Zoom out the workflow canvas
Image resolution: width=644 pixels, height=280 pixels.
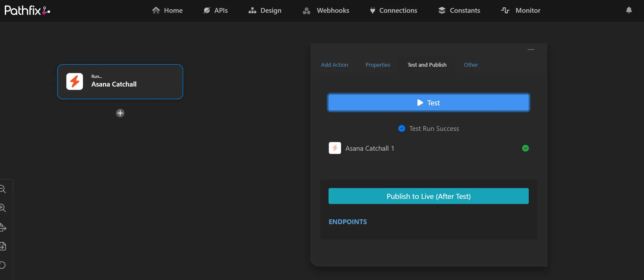click(x=3, y=189)
